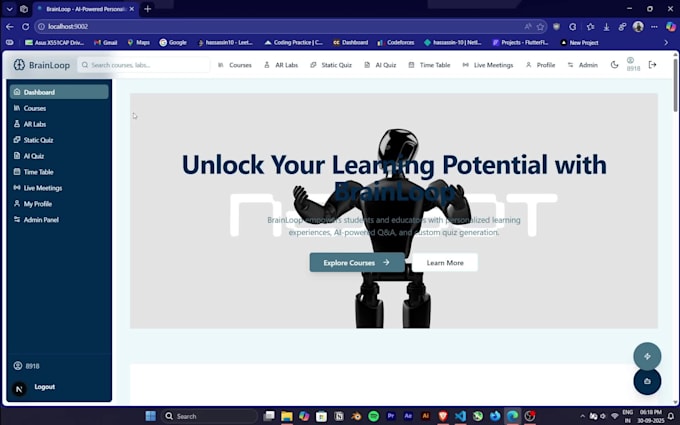Open the New Project bookmark
This screenshot has height=425, width=680.
579,42
